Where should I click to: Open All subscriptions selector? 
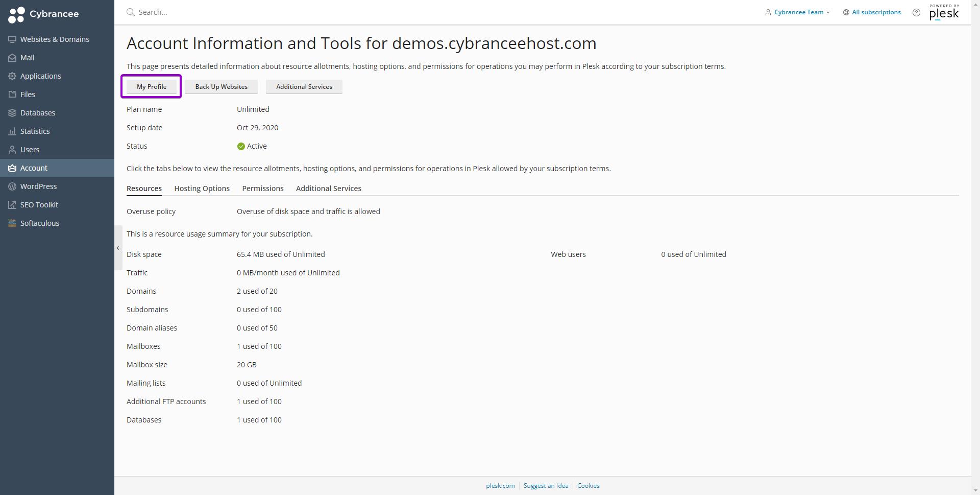[872, 12]
